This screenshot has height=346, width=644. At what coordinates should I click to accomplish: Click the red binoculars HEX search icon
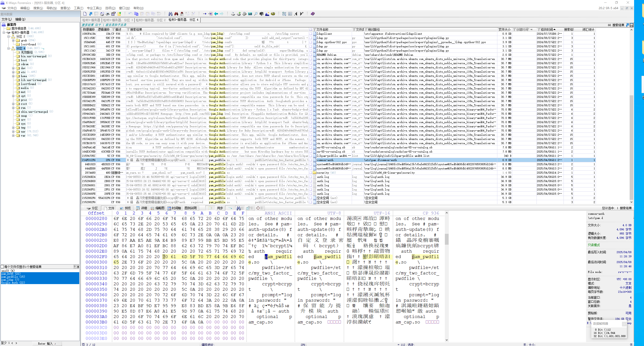coord(182,14)
